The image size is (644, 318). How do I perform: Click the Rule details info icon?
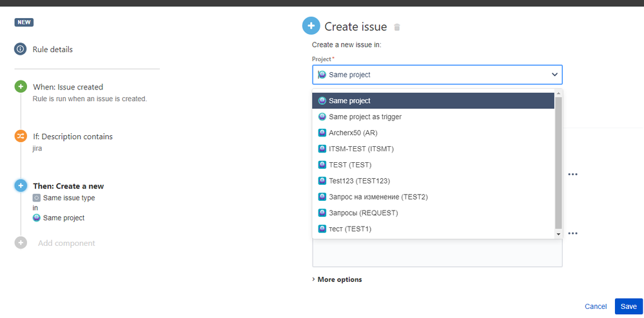click(x=21, y=49)
